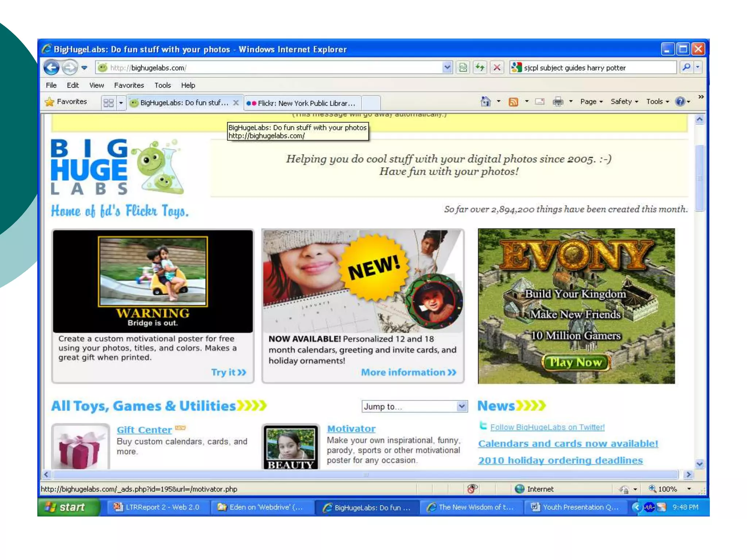Click the RSS feeds orange icon
The image size is (747, 560).
point(513,102)
